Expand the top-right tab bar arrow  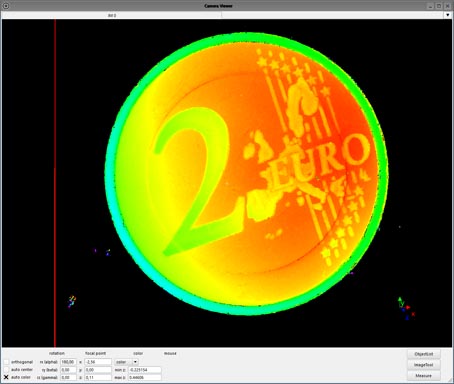point(448,15)
